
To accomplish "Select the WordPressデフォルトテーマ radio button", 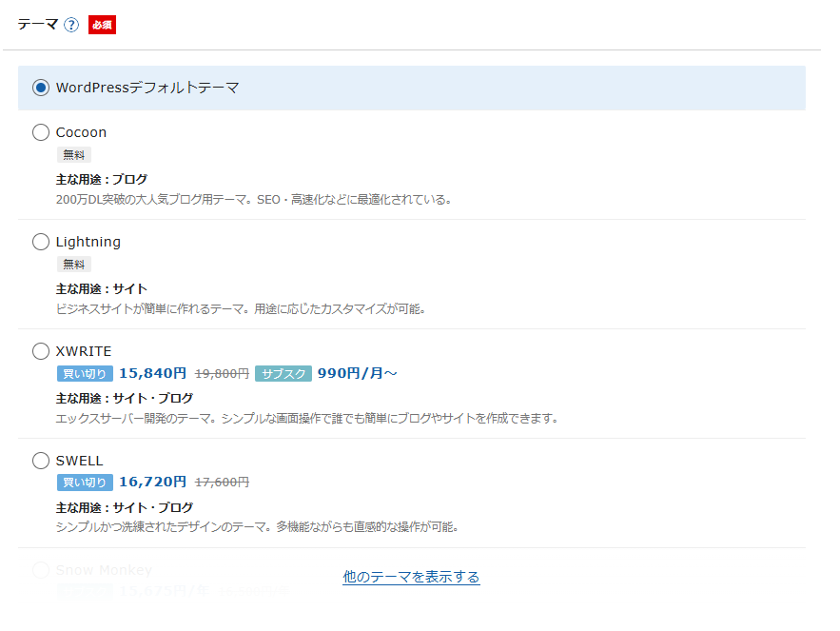I will [x=41, y=88].
